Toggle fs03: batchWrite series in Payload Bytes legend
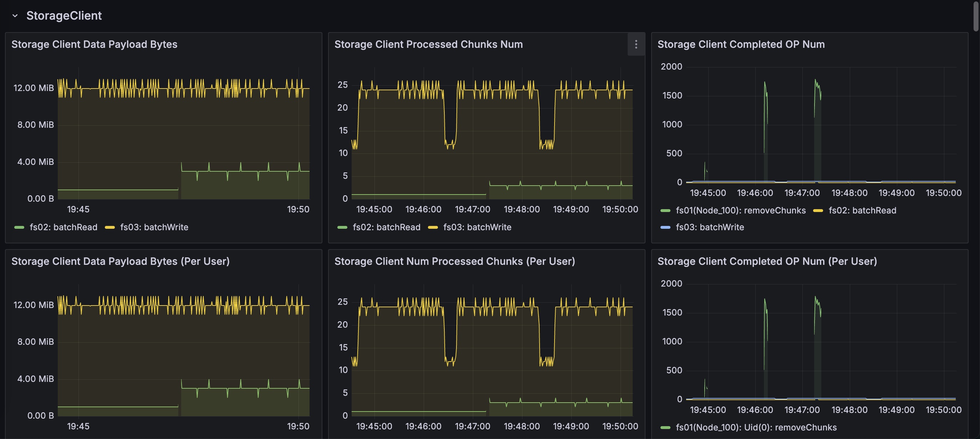Image resolution: width=980 pixels, height=439 pixels. (154, 227)
